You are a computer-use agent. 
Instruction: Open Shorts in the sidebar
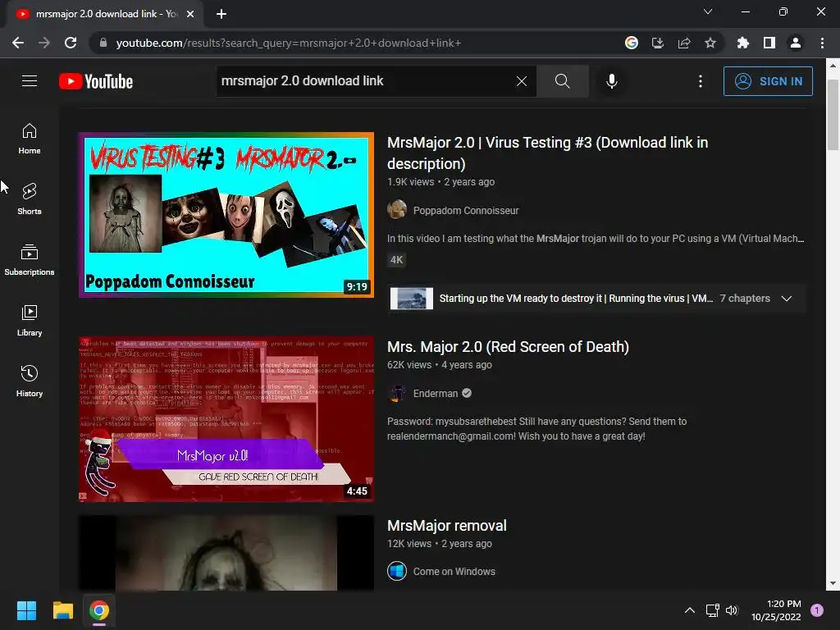[30, 199]
